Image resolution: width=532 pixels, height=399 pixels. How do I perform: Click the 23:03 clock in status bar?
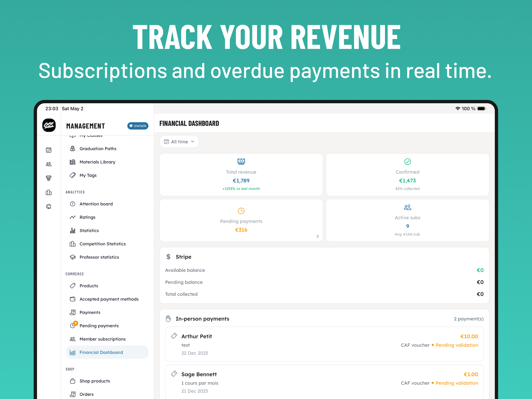[x=52, y=109]
